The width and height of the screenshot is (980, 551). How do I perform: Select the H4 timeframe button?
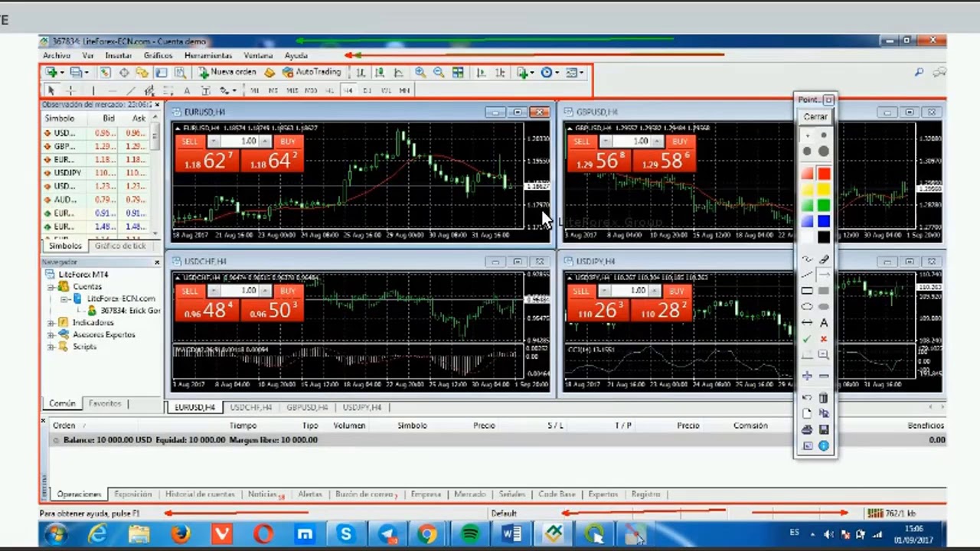click(x=348, y=90)
